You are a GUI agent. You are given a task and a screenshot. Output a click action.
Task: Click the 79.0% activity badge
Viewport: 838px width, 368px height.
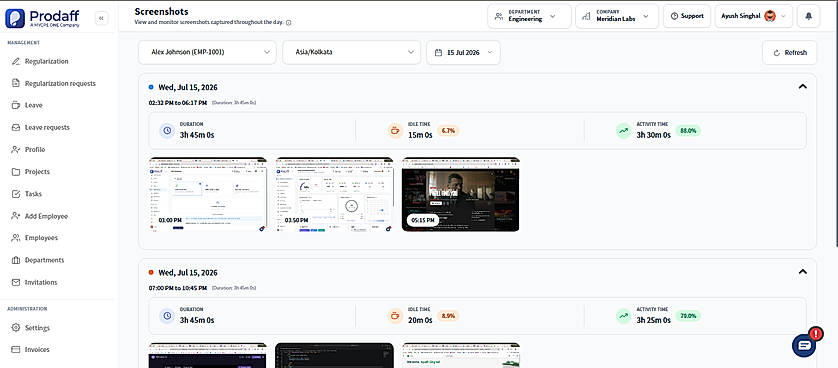tap(688, 316)
